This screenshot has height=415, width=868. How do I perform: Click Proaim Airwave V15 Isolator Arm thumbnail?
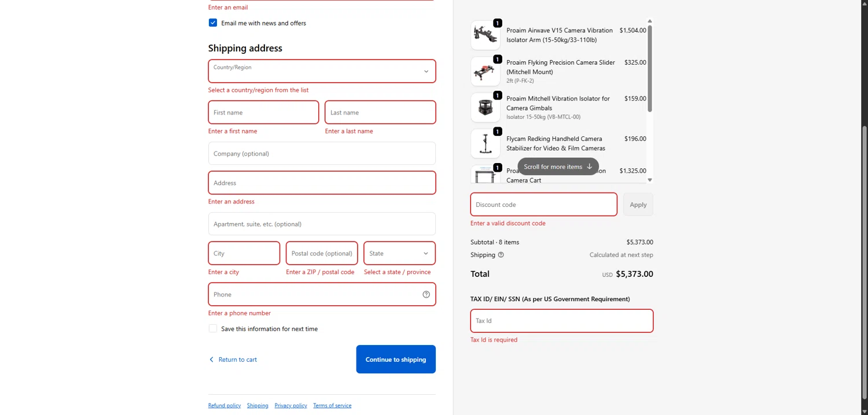(x=486, y=35)
